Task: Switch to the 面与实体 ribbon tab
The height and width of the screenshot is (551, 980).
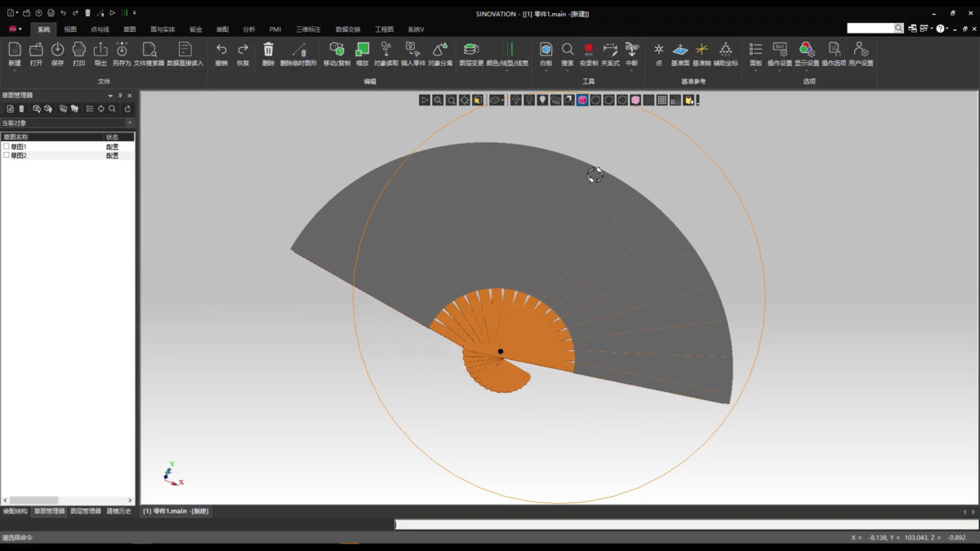Action: click(x=163, y=29)
